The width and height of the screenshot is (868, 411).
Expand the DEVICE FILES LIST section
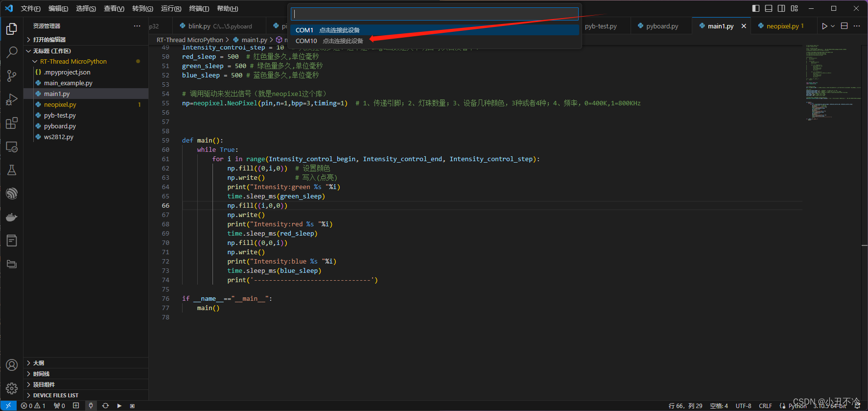(x=86, y=395)
